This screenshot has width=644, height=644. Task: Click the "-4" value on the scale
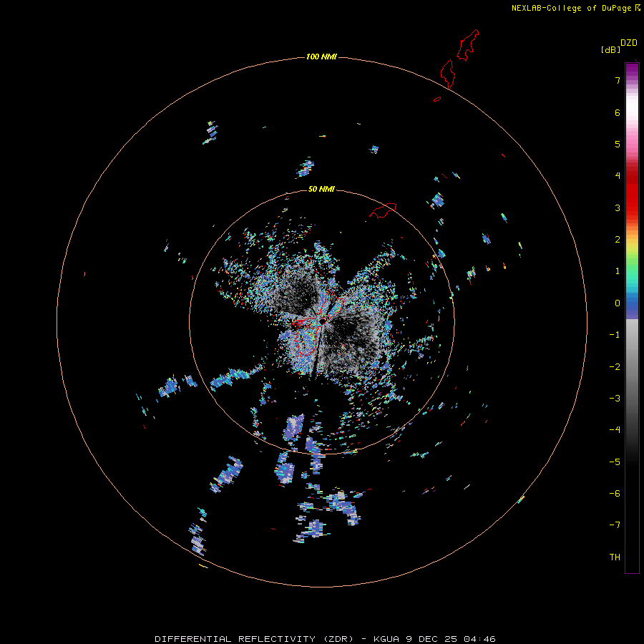coord(615,429)
